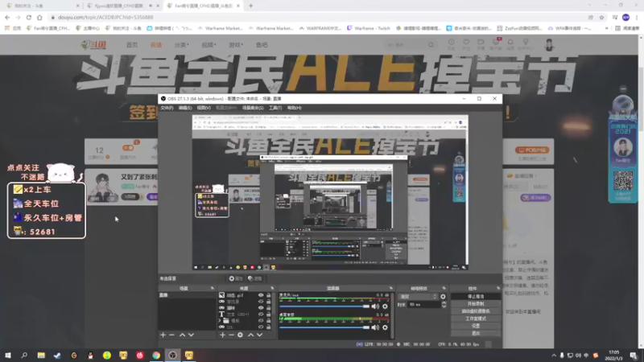Open the Chrome profile avatar
The height and width of the screenshot is (362, 644).
[x=626, y=17]
